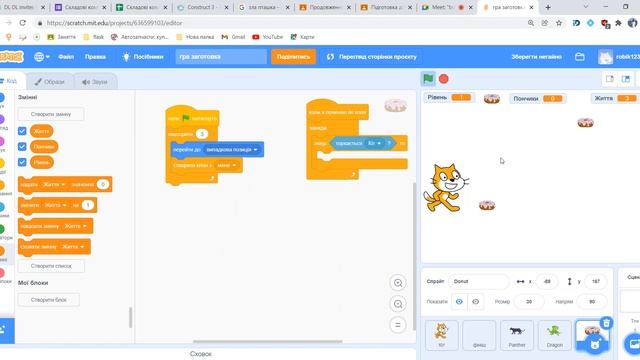Click the add extension button
This screenshot has height=360, width=640.
tap(7, 330)
